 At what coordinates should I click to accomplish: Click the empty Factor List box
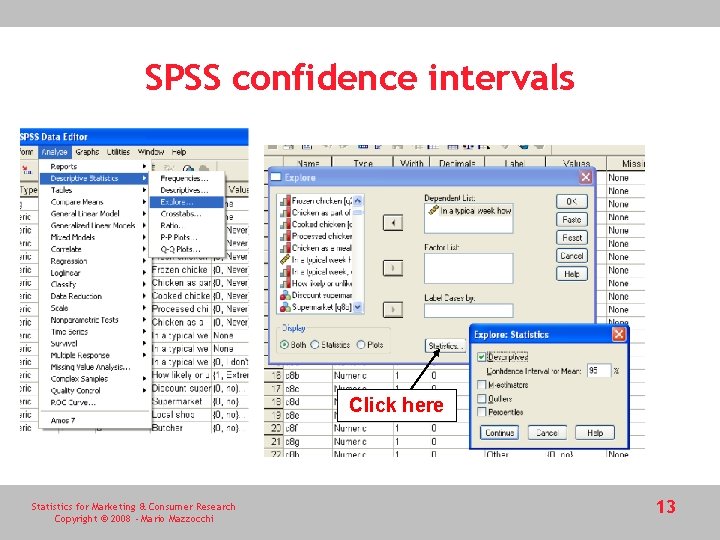(x=468, y=268)
